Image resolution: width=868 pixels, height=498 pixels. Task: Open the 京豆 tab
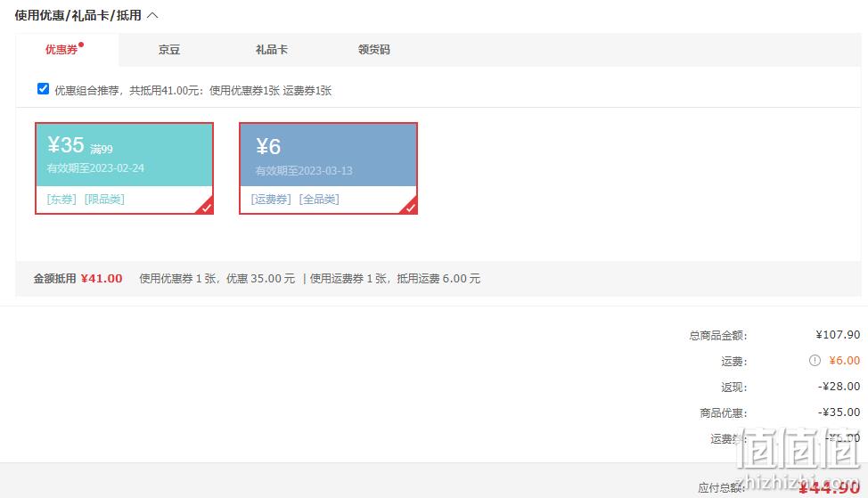168,50
